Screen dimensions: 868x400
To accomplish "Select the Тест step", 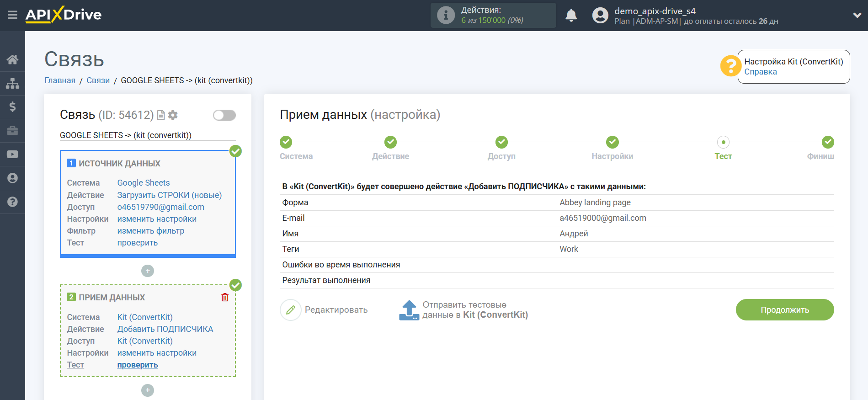I will click(x=723, y=142).
